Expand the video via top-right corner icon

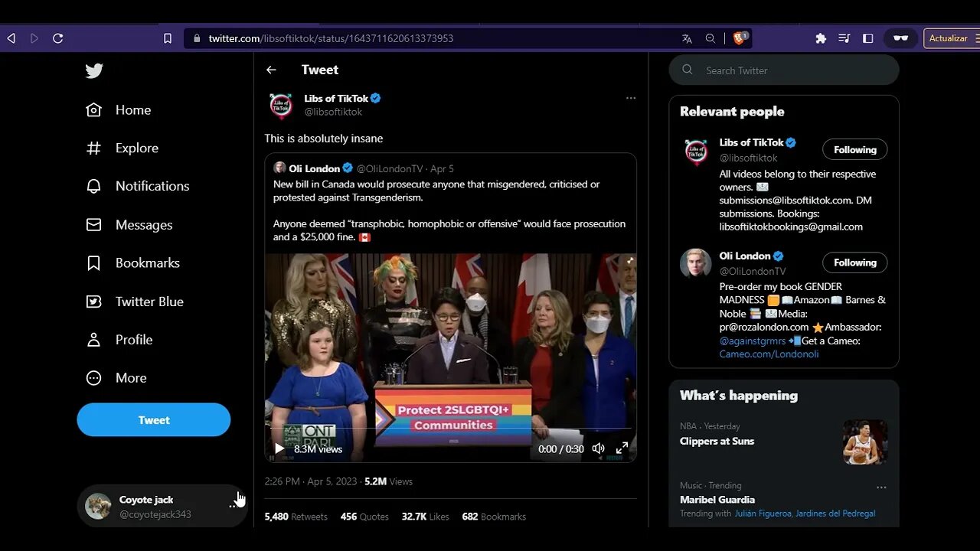629,261
